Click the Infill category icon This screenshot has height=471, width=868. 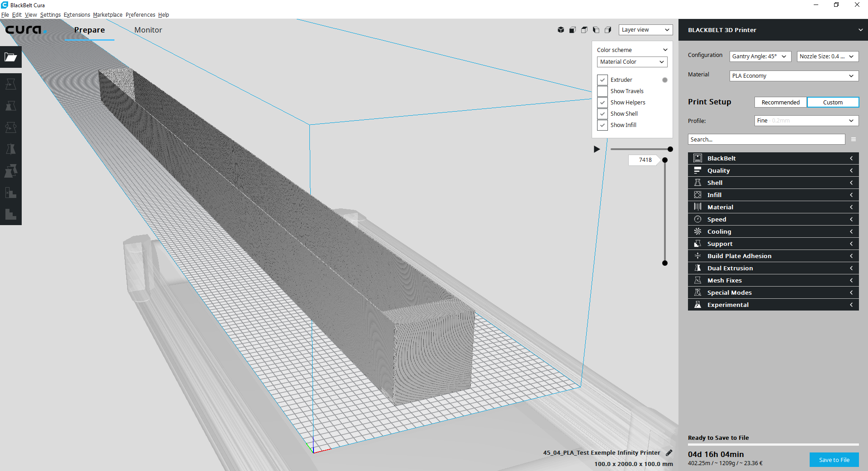(698, 195)
